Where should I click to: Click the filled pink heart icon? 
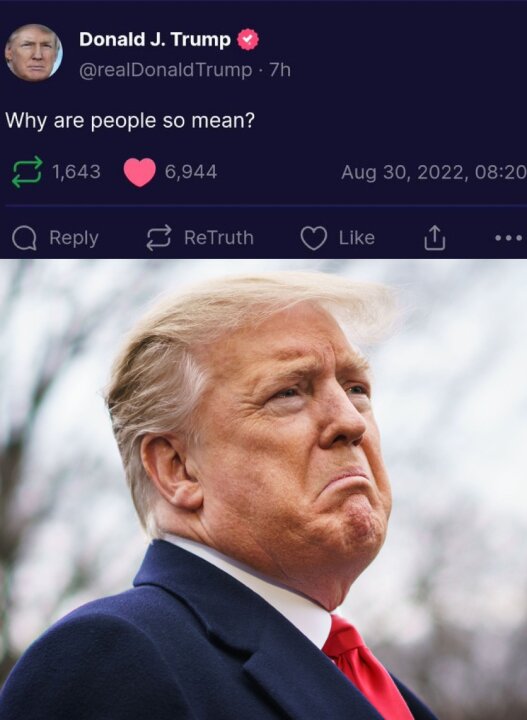click(x=140, y=172)
